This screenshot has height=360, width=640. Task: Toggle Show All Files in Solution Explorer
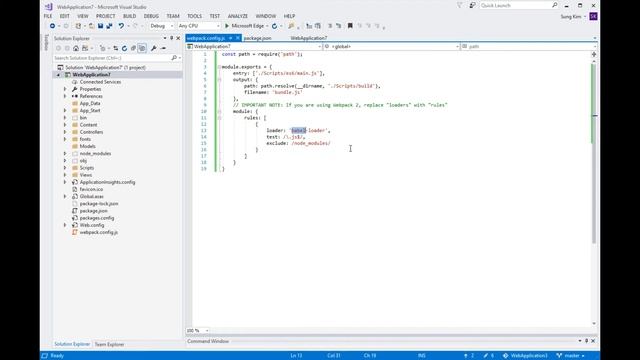(142, 48)
